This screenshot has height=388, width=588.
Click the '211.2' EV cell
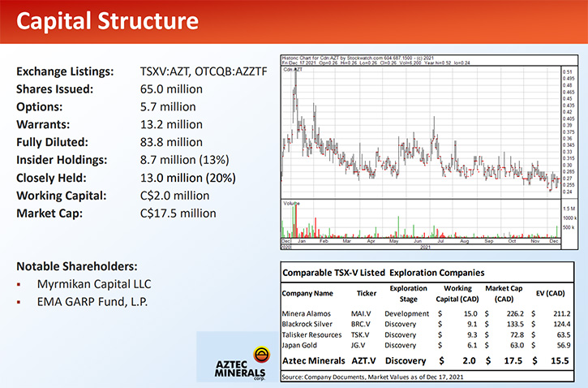click(561, 313)
